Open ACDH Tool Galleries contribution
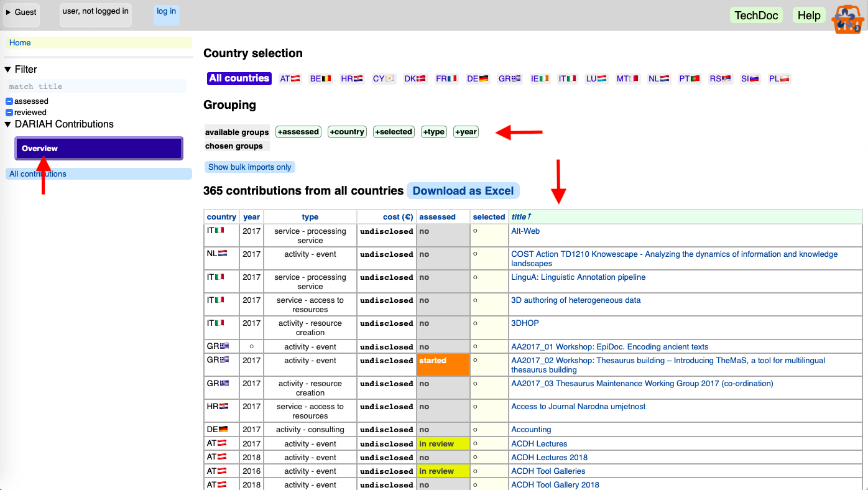868x490 pixels. pyautogui.click(x=548, y=471)
